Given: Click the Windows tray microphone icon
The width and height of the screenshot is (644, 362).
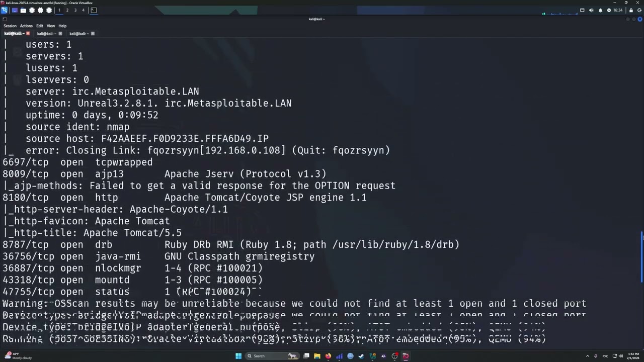Looking at the screenshot, I should (x=596, y=356).
